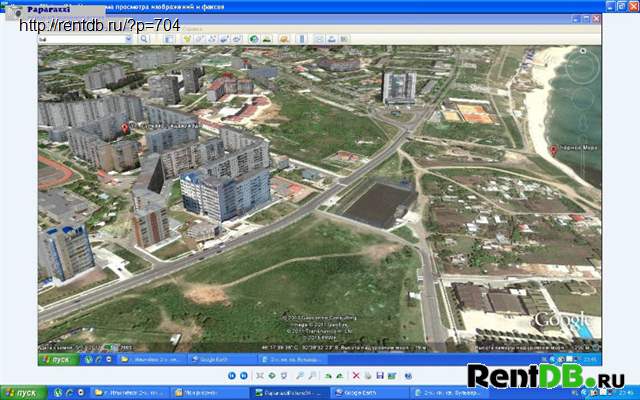Launch third quick launch icon on outer taskbar
This screenshot has height=400, width=640.
point(81,393)
